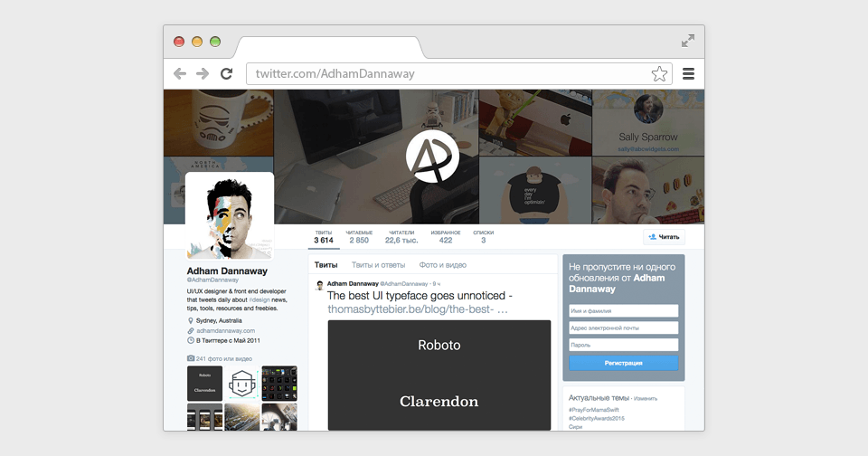Click the address bar showing twitter.com/AdhamDannaway
Image resolution: width=868 pixels, height=456 pixels.
pos(459,73)
